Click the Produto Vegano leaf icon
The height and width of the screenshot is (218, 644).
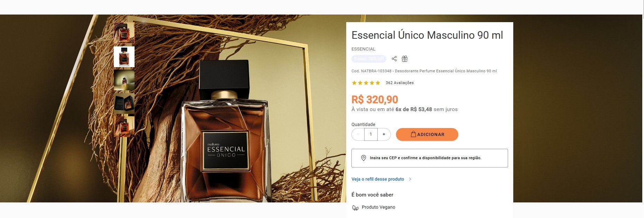click(355, 208)
